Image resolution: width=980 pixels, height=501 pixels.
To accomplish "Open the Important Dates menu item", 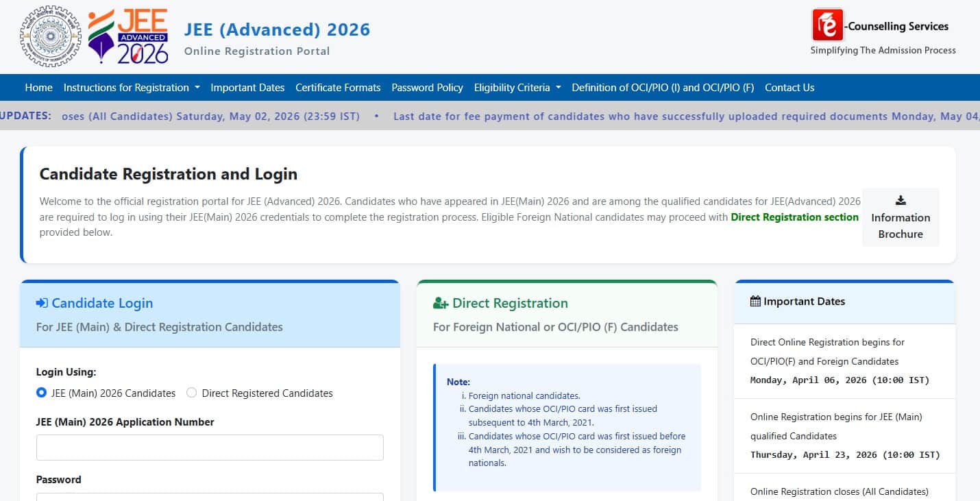I will pos(247,87).
